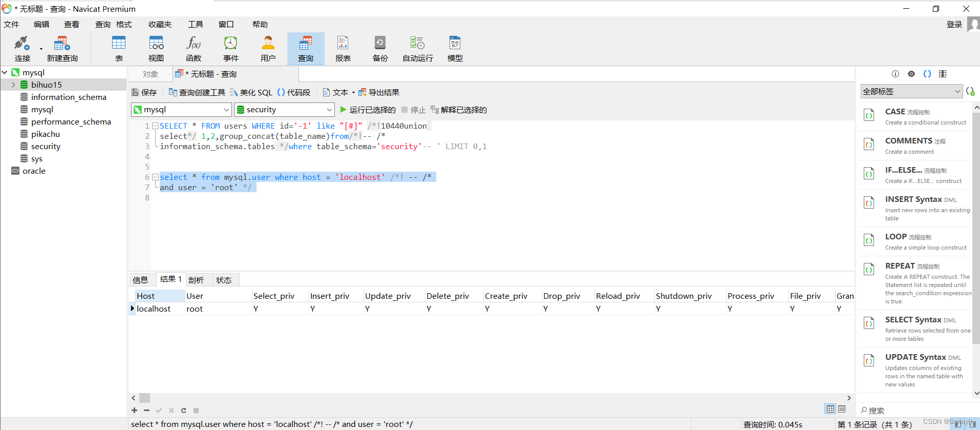Open the 自动运行 automation section
980x430 pixels.
point(418,49)
